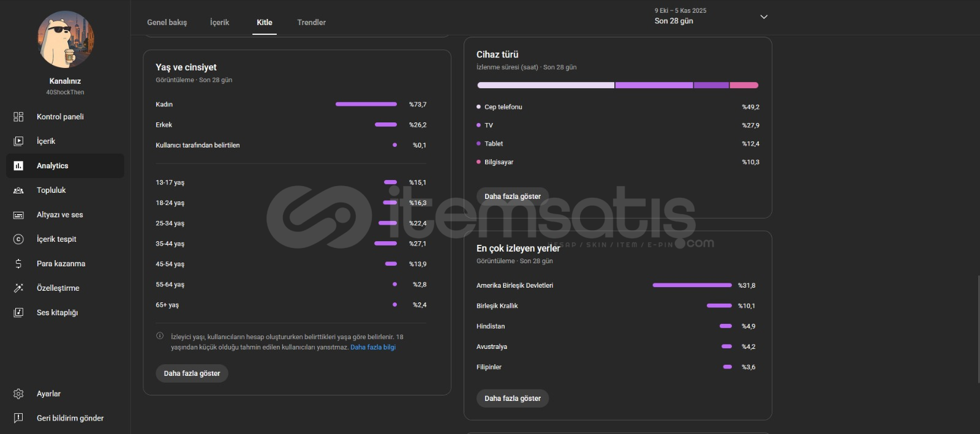The width and height of the screenshot is (980, 434).
Task: Click the İçerik sidebar icon
Action: click(x=18, y=141)
